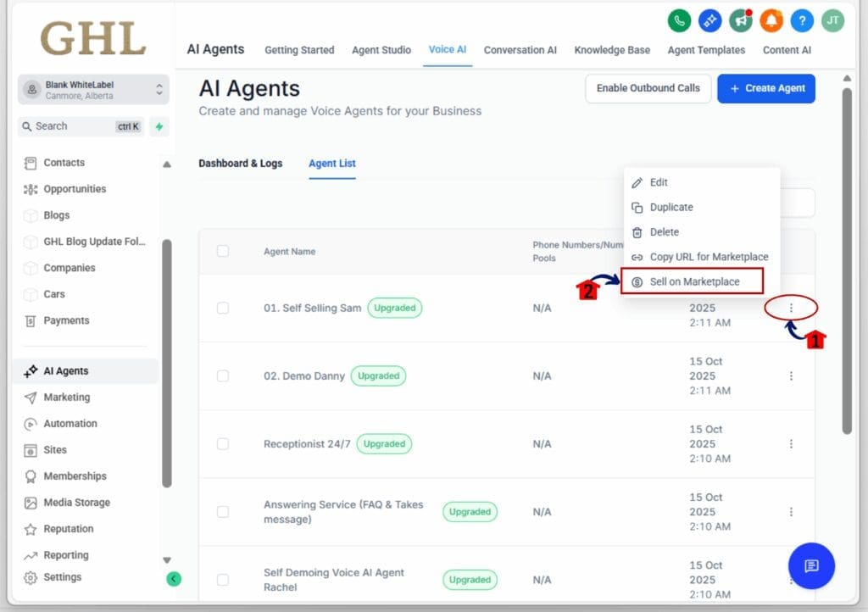The image size is (868, 612).
Task: Click the sidebar scroll down arrow
Action: [167, 560]
